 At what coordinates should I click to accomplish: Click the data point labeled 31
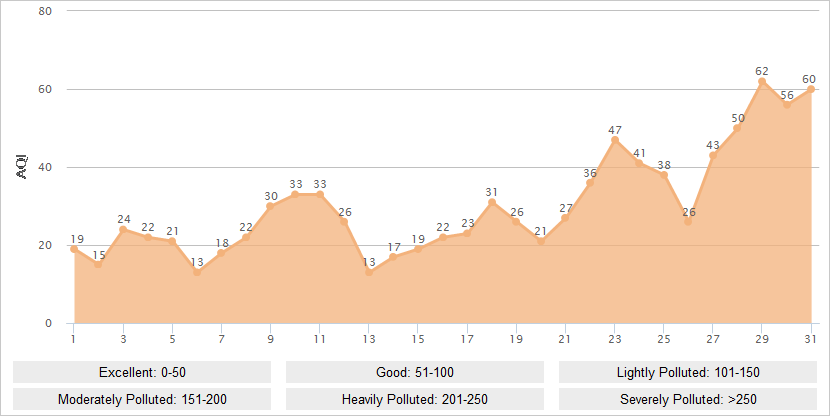(492, 202)
